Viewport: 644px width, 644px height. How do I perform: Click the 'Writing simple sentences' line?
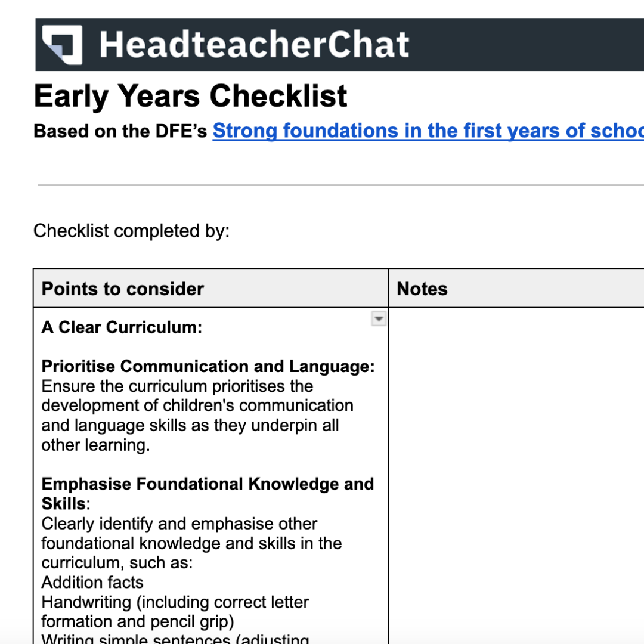(175, 639)
